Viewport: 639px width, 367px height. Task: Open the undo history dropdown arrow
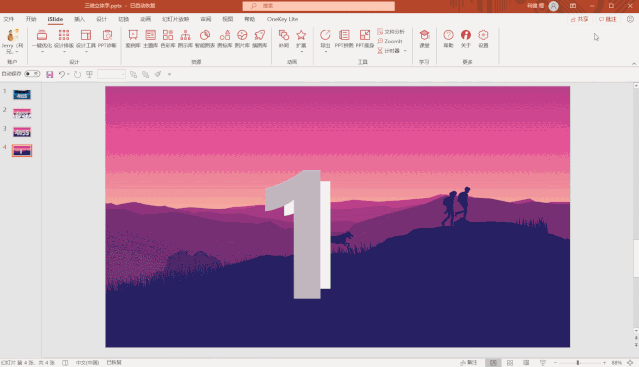(x=68, y=74)
